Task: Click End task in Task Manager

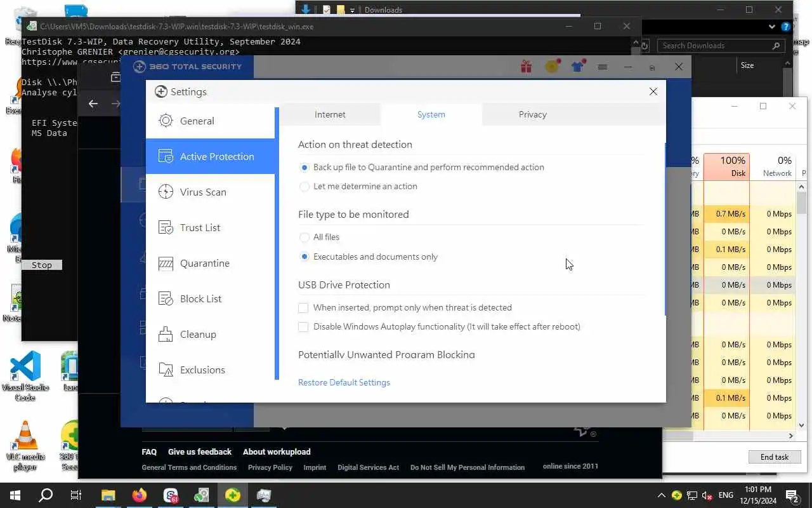Action: pyautogui.click(x=775, y=457)
